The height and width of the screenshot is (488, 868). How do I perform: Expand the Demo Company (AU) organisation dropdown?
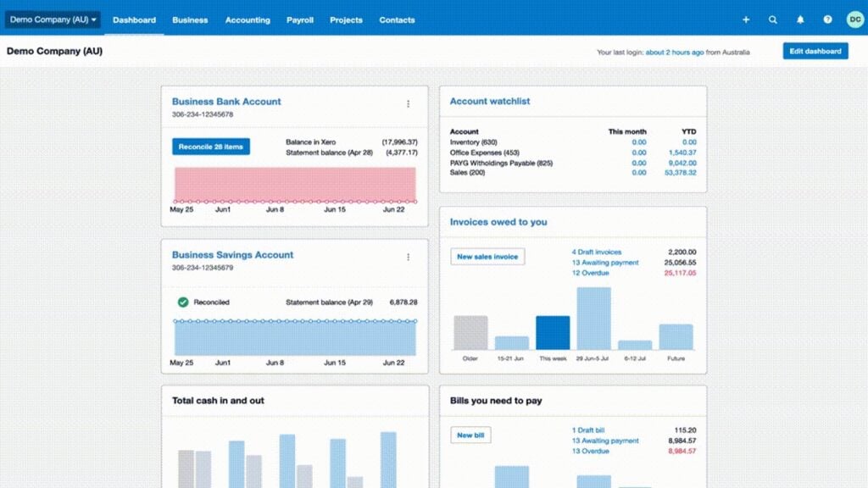click(x=53, y=19)
